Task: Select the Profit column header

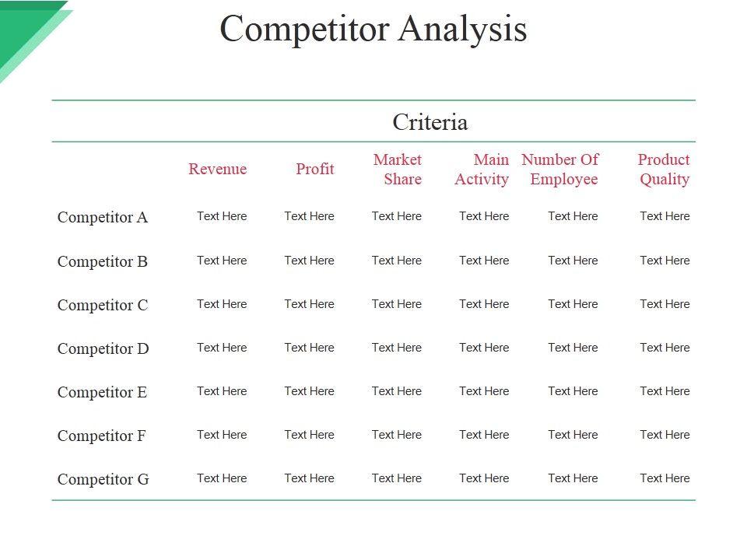Action: click(314, 170)
